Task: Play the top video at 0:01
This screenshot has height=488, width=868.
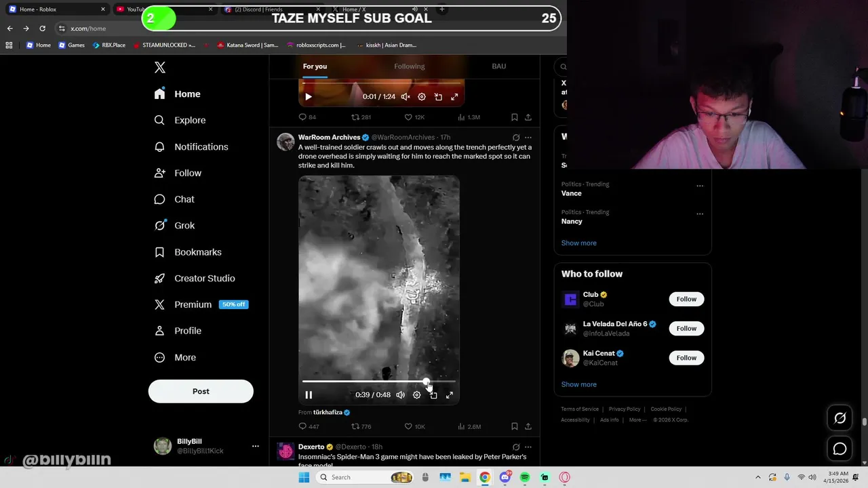Action: 309,97
